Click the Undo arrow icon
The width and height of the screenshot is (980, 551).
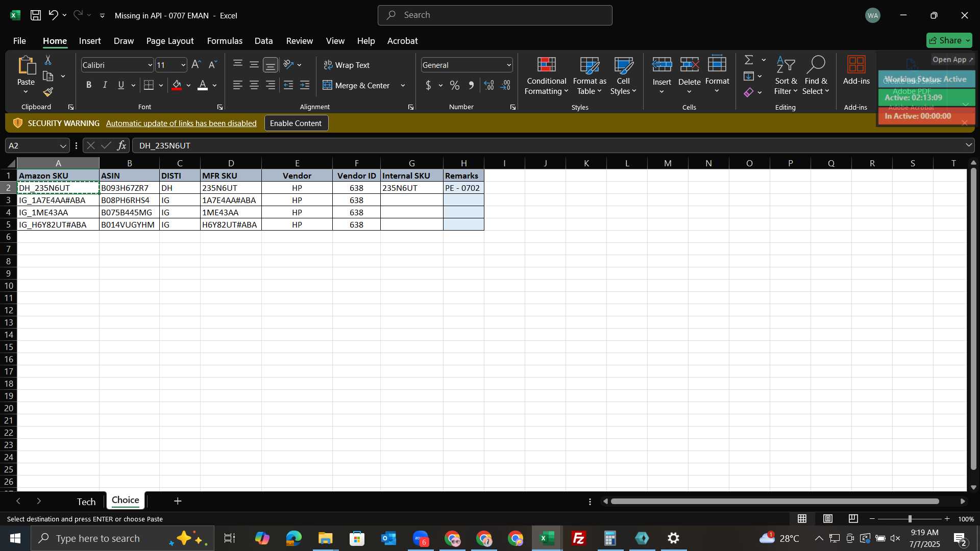click(x=53, y=15)
